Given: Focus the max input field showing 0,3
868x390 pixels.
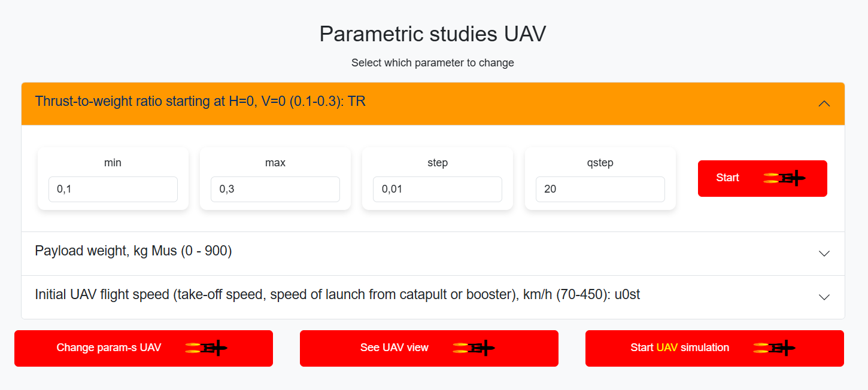Looking at the screenshot, I should (x=275, y=189).
